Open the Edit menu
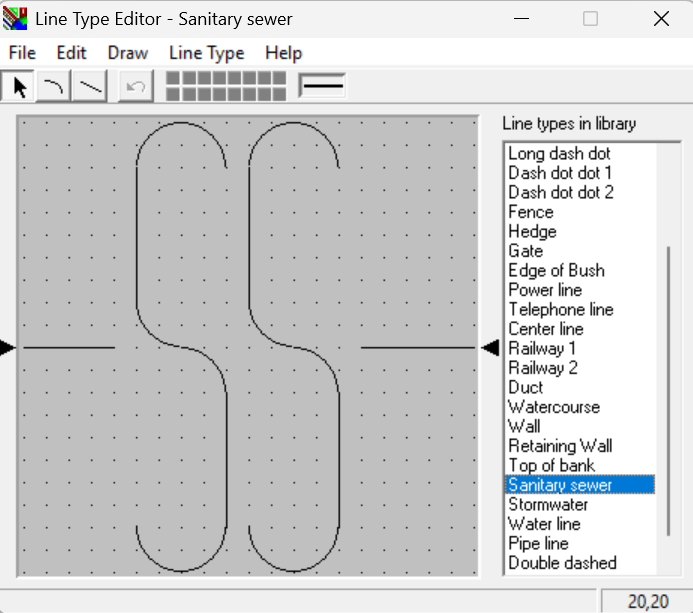This screenshot has width=693, height=613. [x=71, y=53]
